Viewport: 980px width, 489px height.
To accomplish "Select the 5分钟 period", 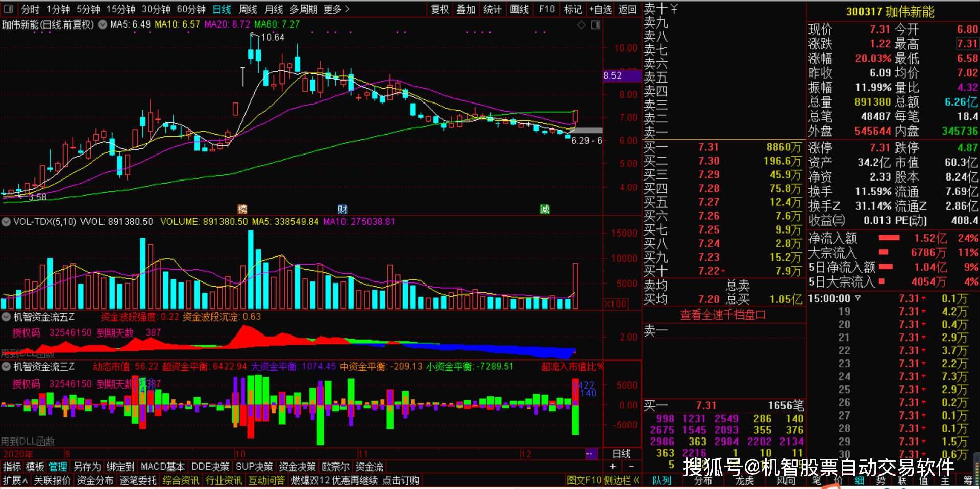I will (88, 9).
